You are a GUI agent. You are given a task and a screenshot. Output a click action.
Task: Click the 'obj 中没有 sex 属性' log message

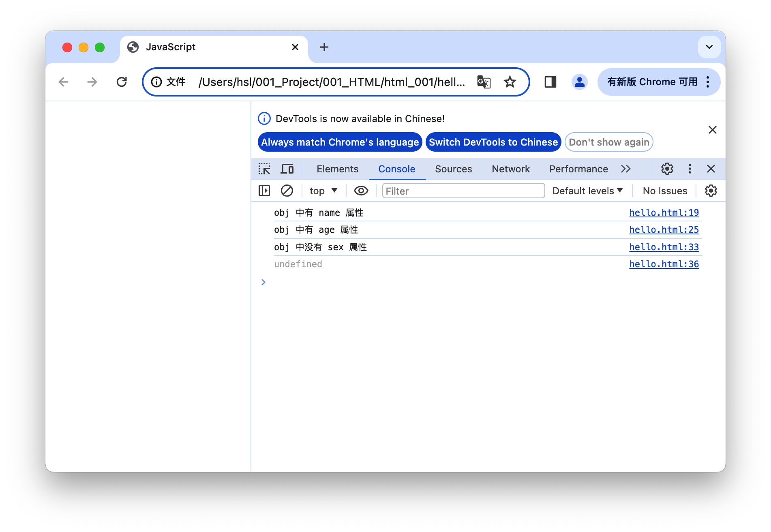(x=321, y=247)
